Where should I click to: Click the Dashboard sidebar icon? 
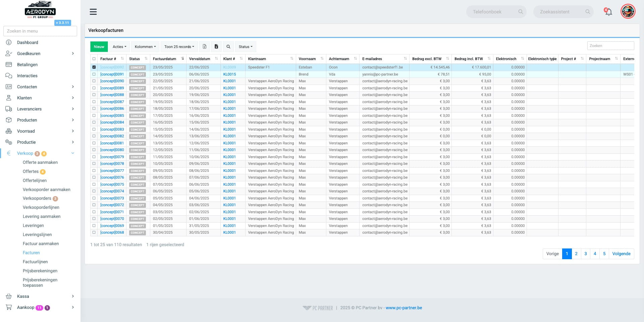(9, 42)
